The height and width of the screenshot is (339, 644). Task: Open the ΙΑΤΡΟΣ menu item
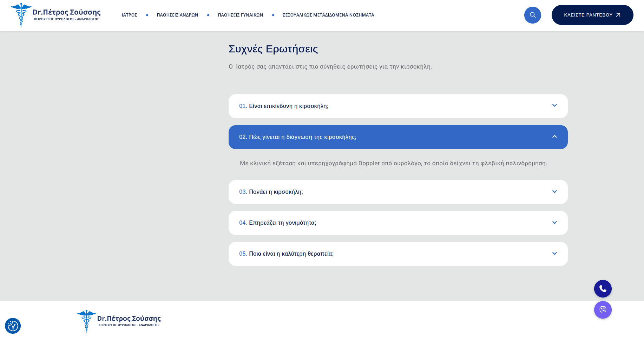129,15
